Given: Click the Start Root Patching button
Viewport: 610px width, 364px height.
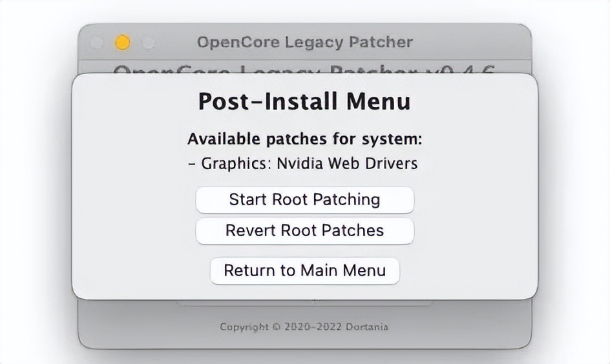Looking at the screenshot, I should [x=304, y=199].
